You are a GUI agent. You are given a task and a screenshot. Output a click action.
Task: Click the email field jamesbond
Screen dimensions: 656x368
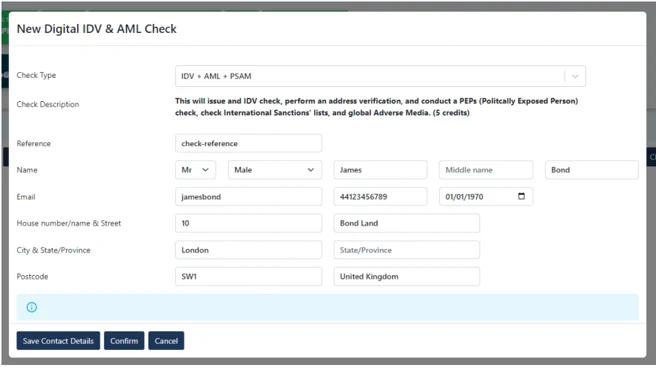point(249,197)
